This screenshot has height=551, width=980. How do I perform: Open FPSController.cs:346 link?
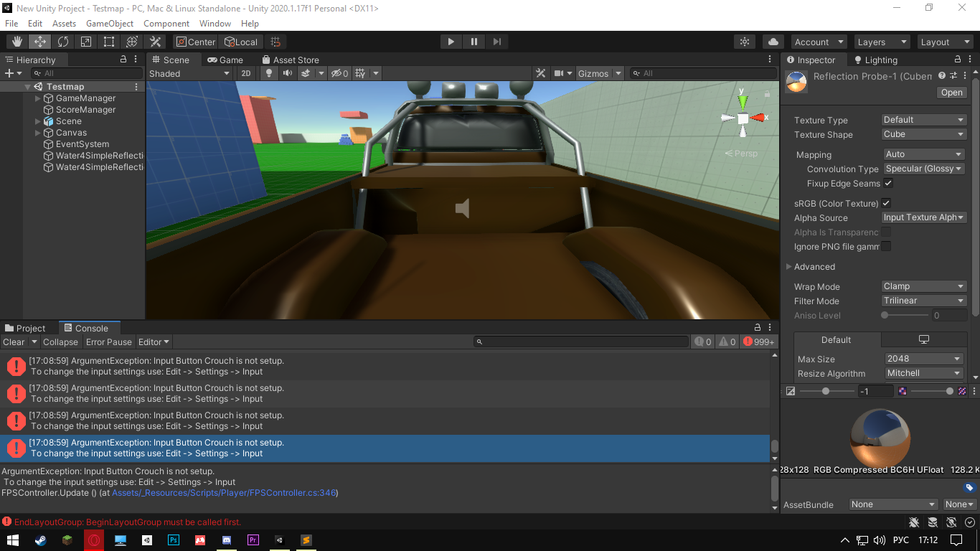pyautogui.click(x=224, y=493)
